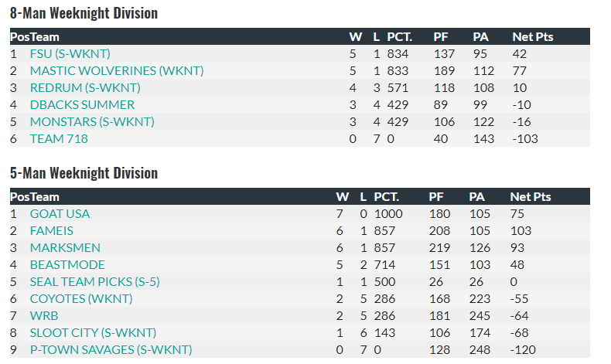Click the FAMEIS team link
The width and height of the screenshot is (611, 364).
pyautogui.click(x=52, y=231)
